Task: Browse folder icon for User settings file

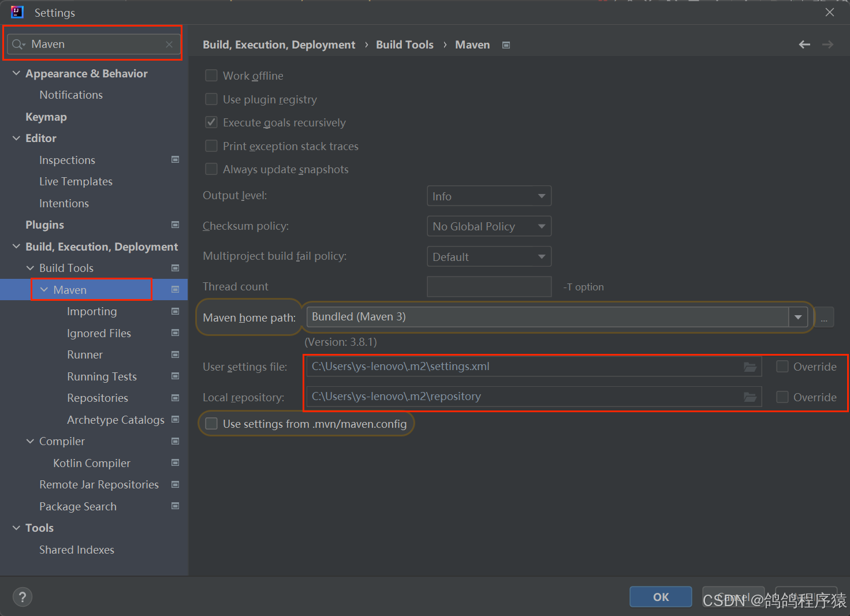Action: click(750, 367)
